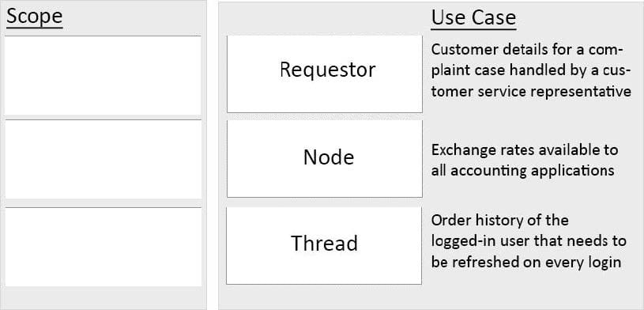Click the words 'Exchange rates available to'
Image resolution: width=644 pixels, height=310 pixels.
(x=525, y=150)
